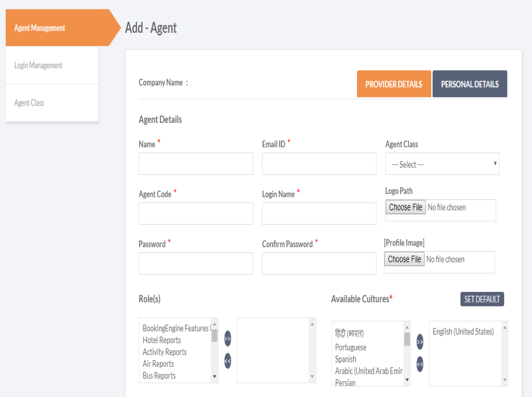Focus the Login Name field

pos(319,214)
